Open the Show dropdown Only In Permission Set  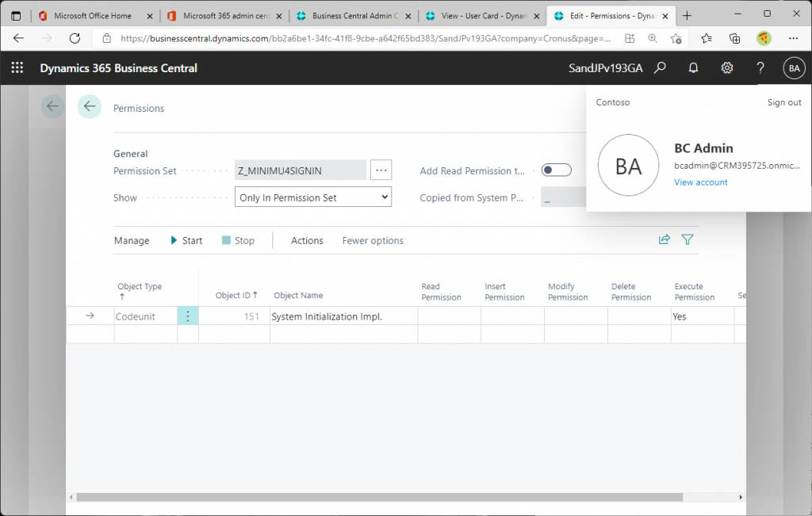point(313,197)
